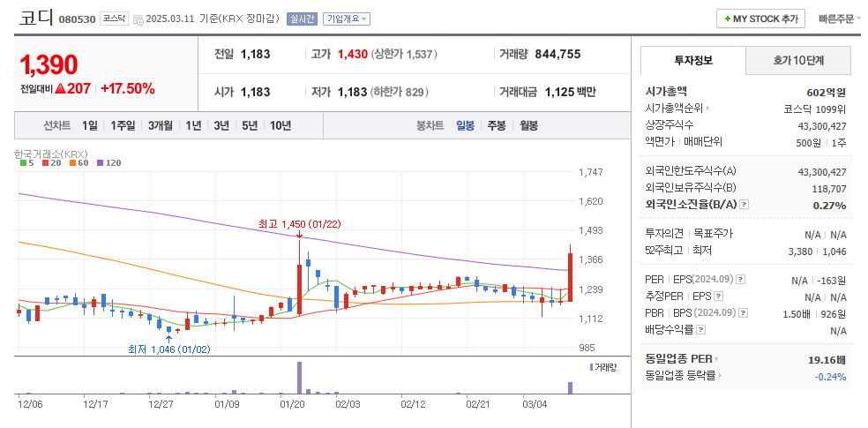Expand the 동일업종 등락률 arrow link
This screenshot has width=868, height=428.
tap(720, 376)
